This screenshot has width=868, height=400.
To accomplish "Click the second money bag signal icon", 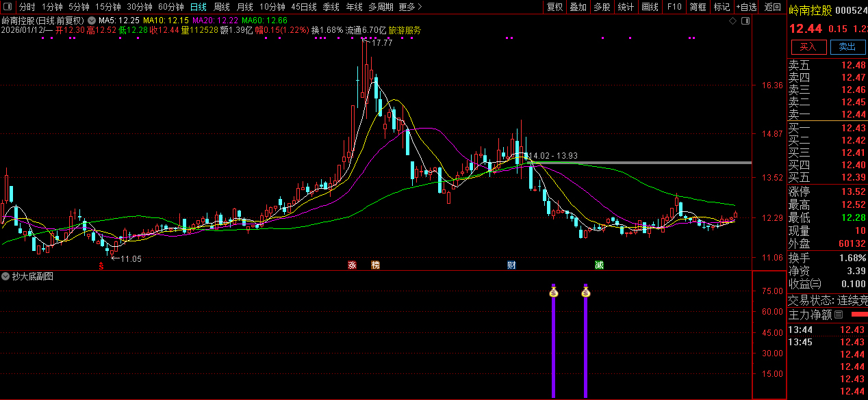I will coord(585,293).
